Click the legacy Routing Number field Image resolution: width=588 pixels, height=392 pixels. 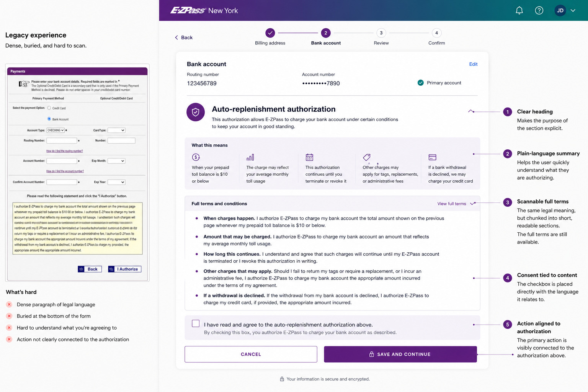[62, 140]
